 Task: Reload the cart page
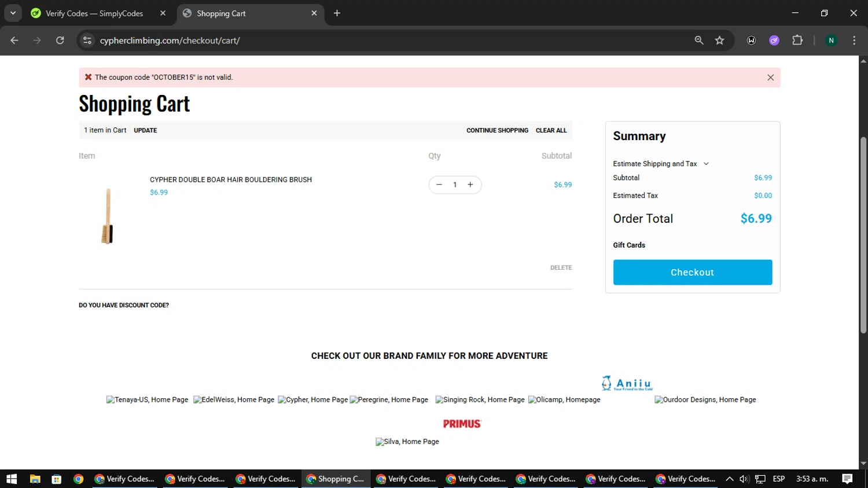[x=60, y=41]
